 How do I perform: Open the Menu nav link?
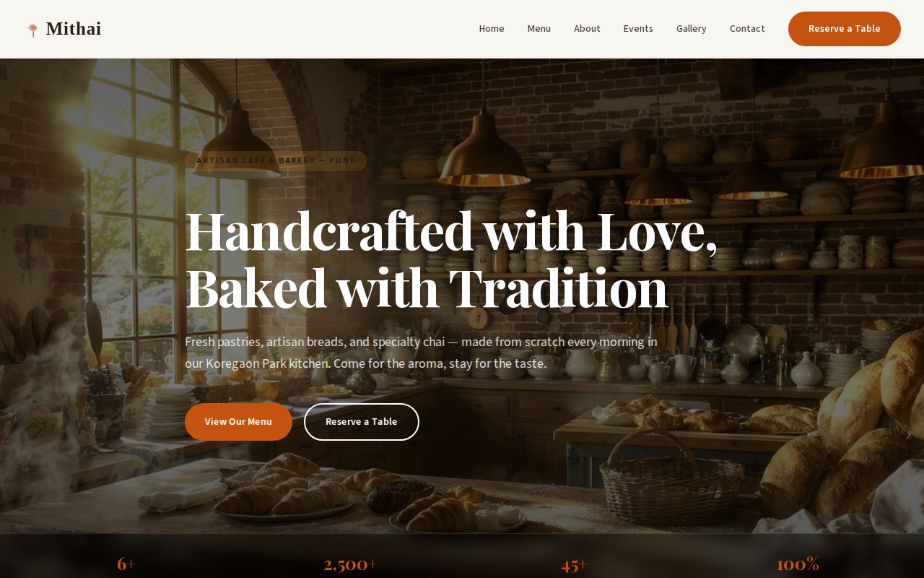pyautogui.click(x=539, y=29)
